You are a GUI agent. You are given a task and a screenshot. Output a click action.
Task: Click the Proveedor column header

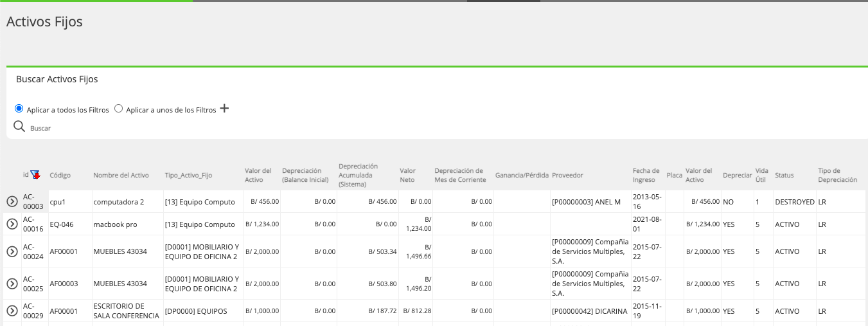567,175
